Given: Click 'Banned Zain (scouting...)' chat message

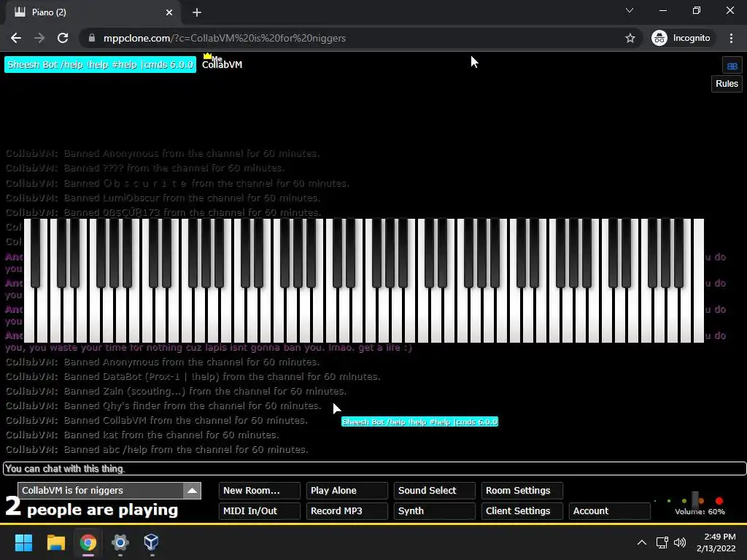Looking at the screenshot, I should [177, 392].
